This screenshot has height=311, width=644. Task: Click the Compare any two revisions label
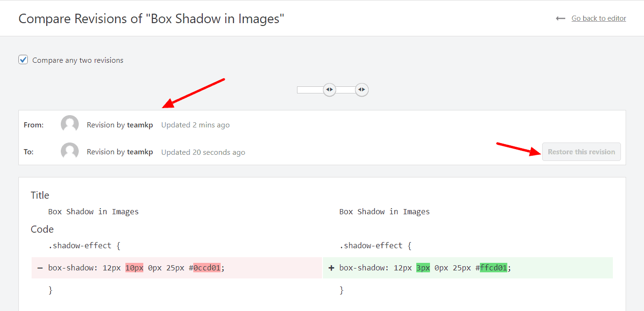[78, 60]
